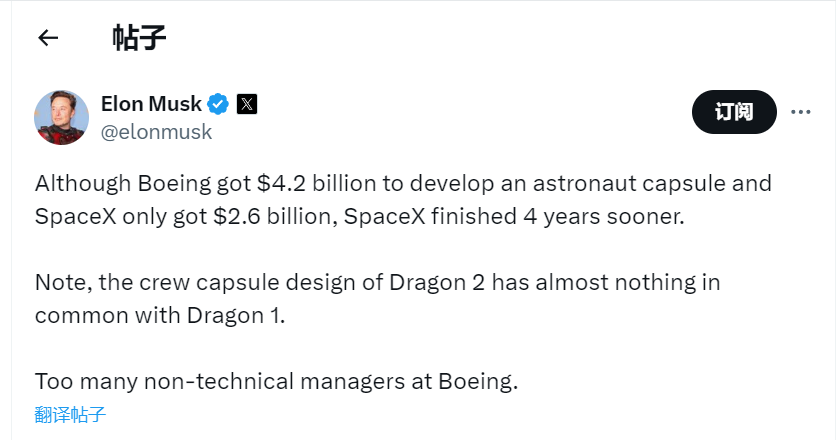Open the @elonmusk handle link
This screenshot has height=440, width=836.
pos(156,131)
